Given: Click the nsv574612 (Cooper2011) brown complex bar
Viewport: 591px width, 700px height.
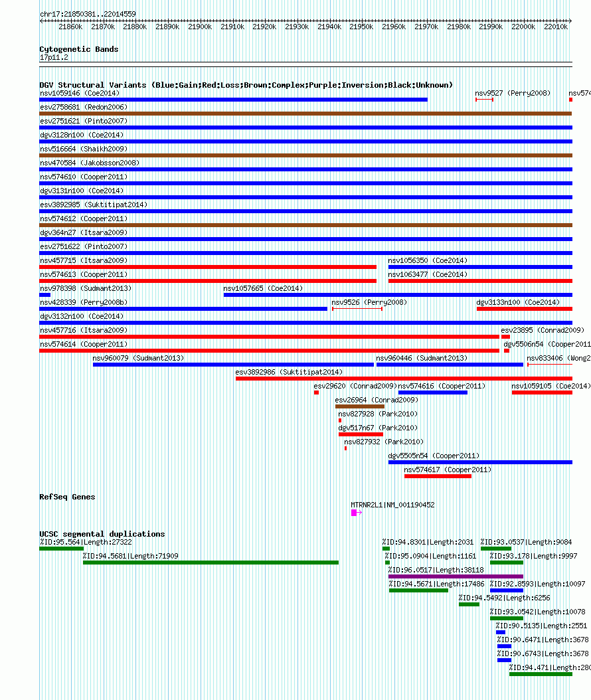Looking at the screenshot, I should click(x=305, y=225).
